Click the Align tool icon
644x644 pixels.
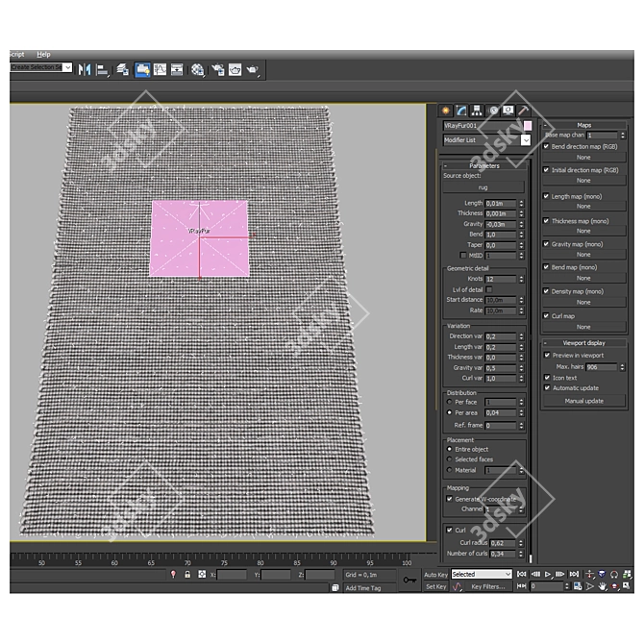click(x=102, y=69)
